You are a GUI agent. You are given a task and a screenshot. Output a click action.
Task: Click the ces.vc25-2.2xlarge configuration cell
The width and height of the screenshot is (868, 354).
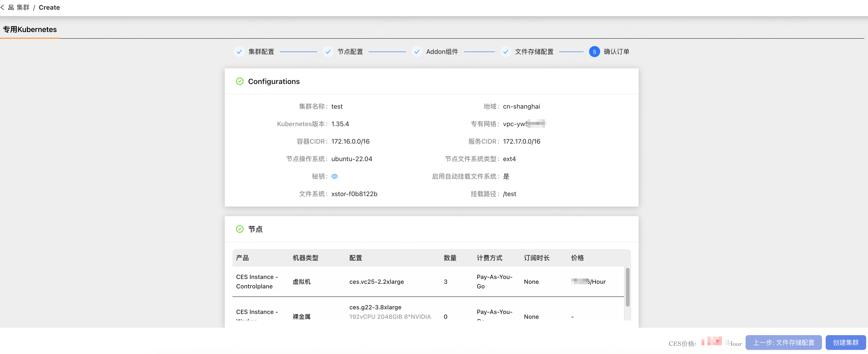click(x=376, y=282)
